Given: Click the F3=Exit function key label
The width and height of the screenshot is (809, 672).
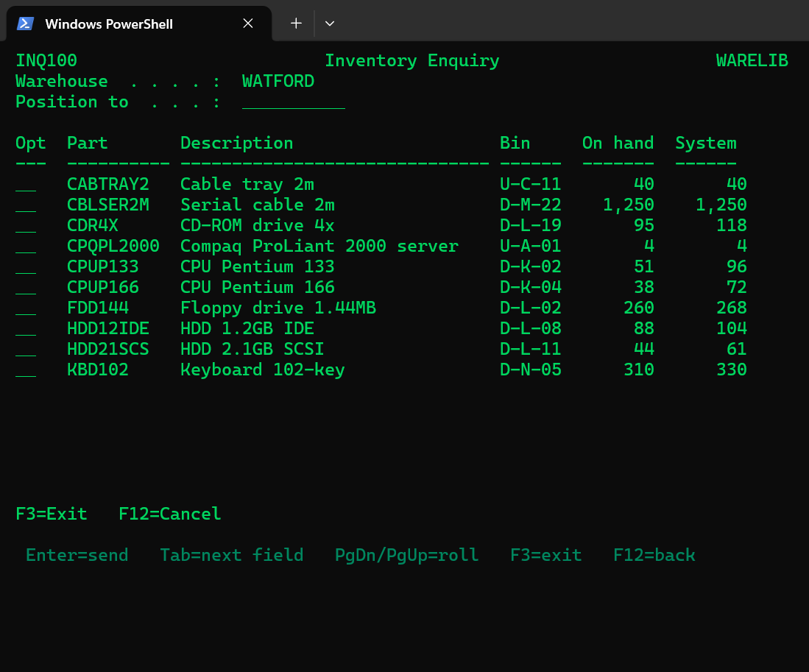Looking at the screenshot, I should coord(52,514).
